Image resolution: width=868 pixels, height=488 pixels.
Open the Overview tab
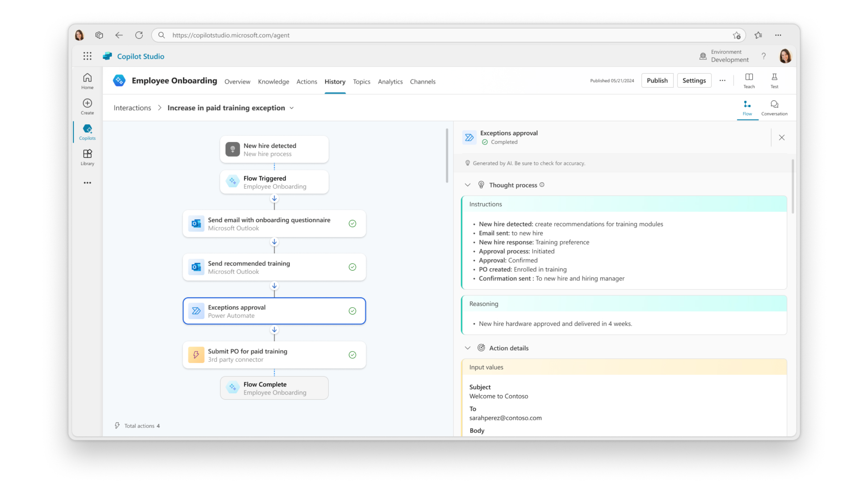click(237, 82)
